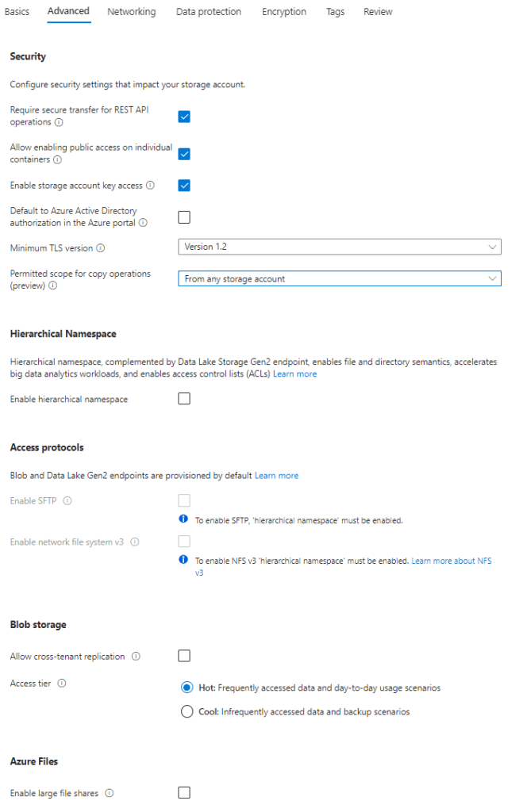Click info icon beside Enable storage account key access
Viewport: 527px width, 812px height.
151,186
